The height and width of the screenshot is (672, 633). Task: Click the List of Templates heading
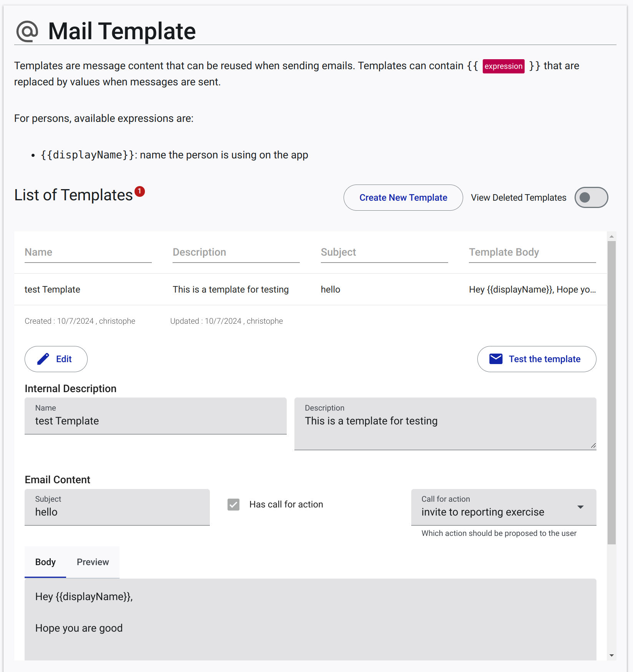tap(73, 195)
